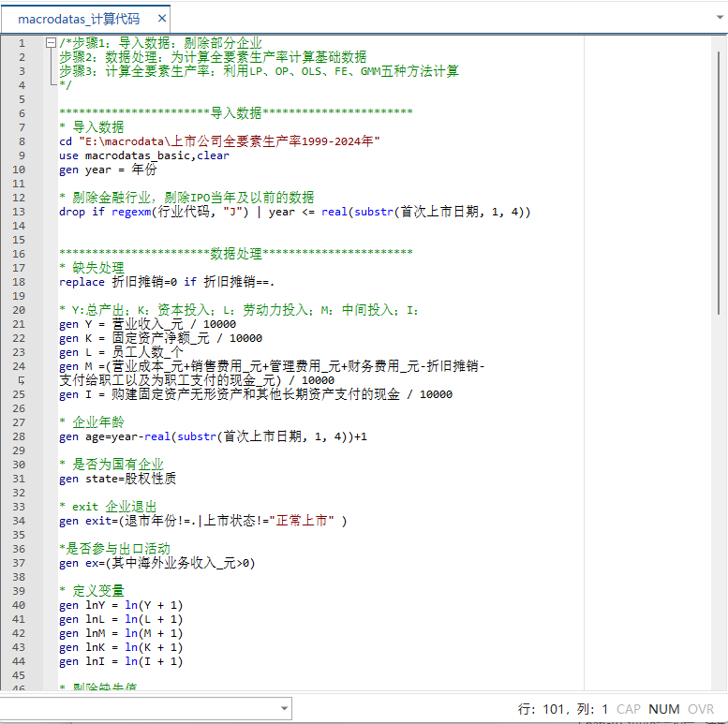This screenshot has height=724, width=728.
Task: Toggle the OVR overwrite mode indicator
Action: [701, 709]
